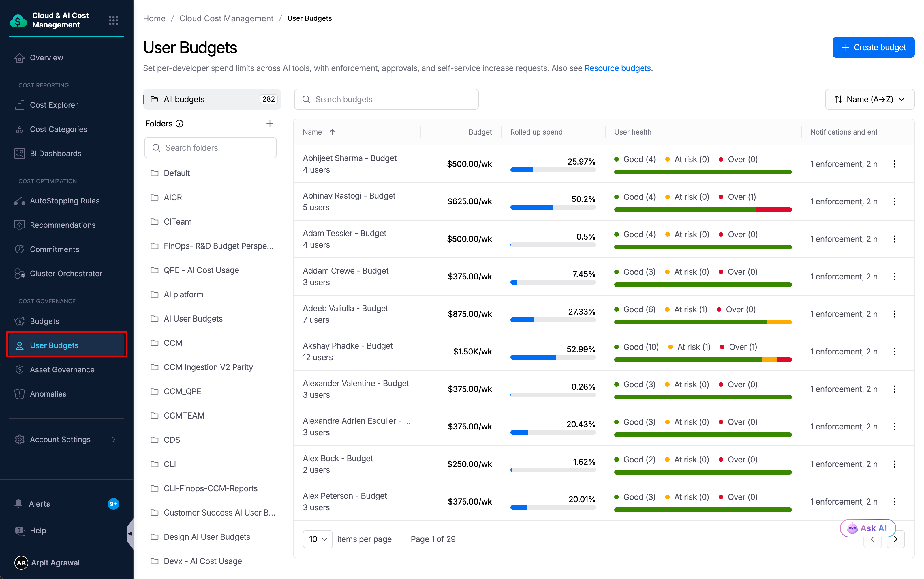Open the module switcher grid icon

[x=113, y=20]
